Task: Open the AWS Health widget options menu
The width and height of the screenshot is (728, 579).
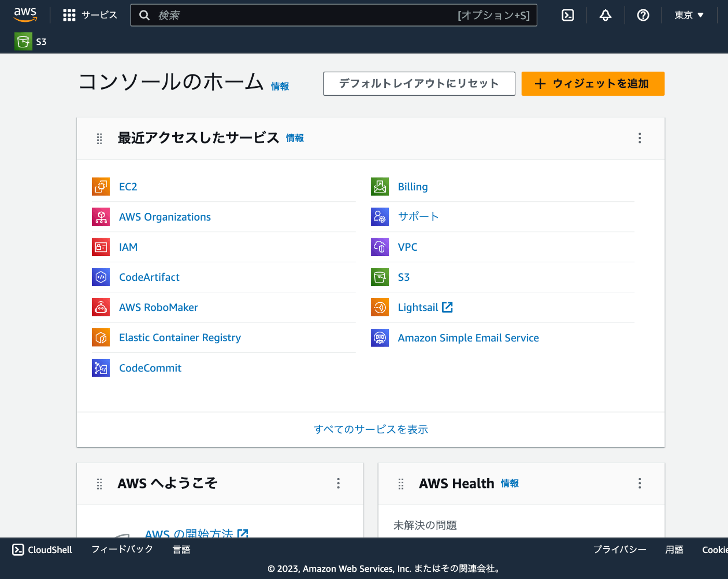Action: [x=640, y=483]
